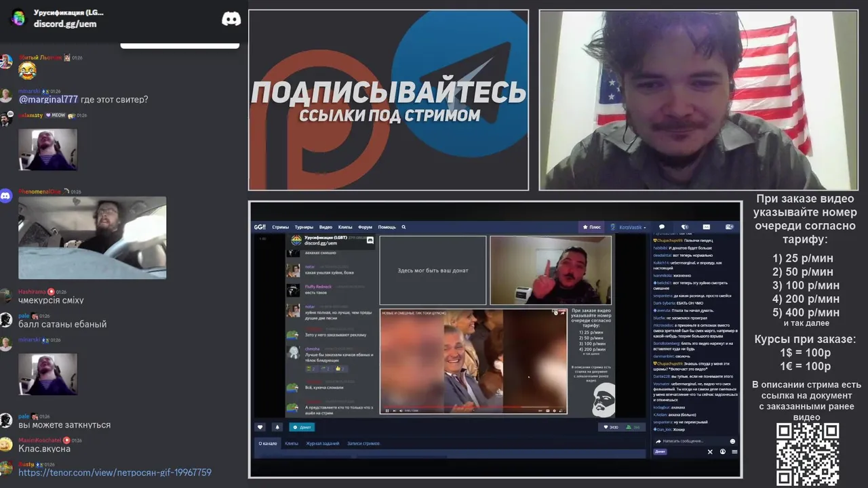This screenshot has height=488, width=868.
Task: Open the Клипы menu item in the navbar
Action: pos(345,227)
